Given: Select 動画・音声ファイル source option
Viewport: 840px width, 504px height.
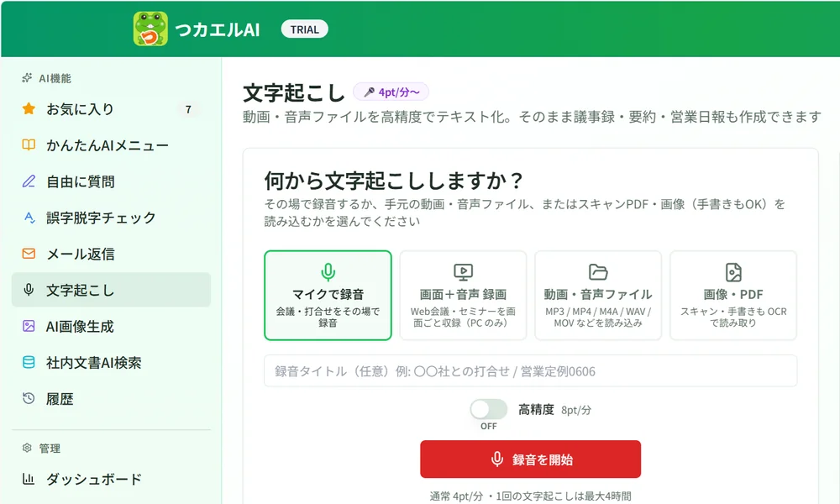Looking at the screenshot, I should [x=598, y=295].
